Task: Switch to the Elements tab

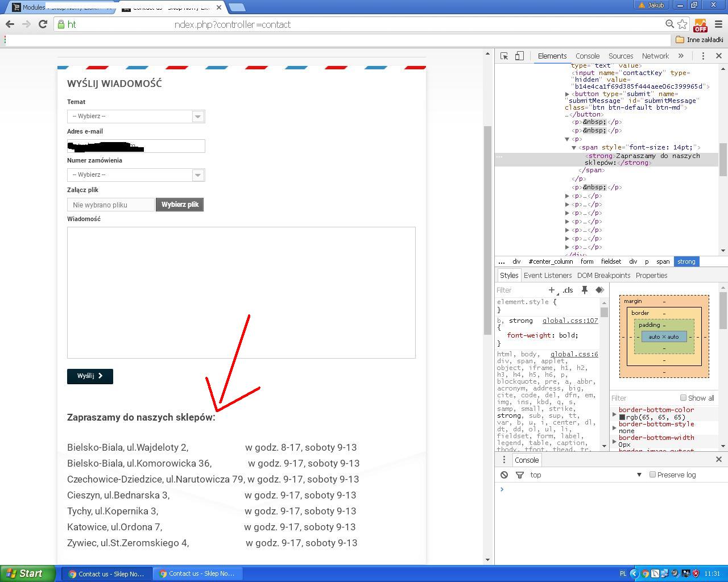Action: (x=552, y=56)
